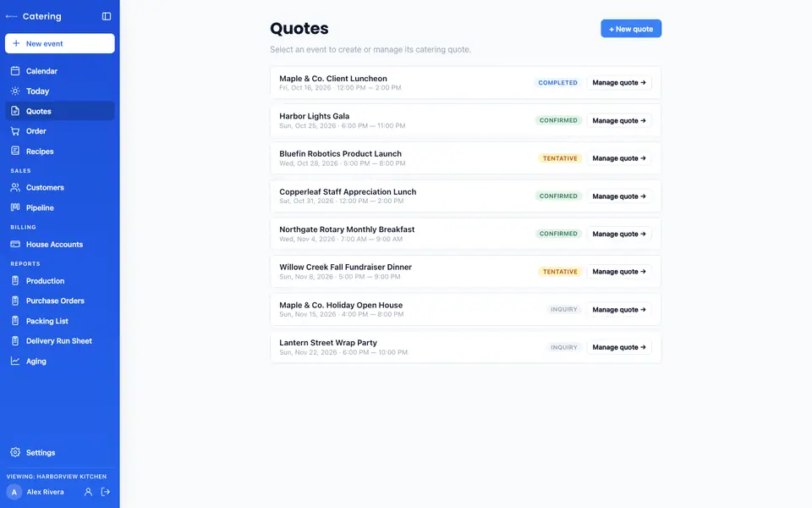Click TENTATIVE badge on Willow Creek row
Screen dimensions: 812x508
tap(560, 272)
